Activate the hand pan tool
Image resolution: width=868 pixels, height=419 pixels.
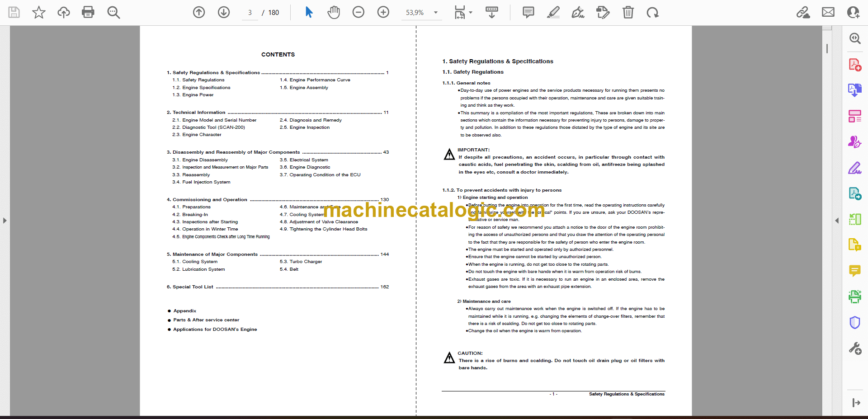(x=334, y=12)
